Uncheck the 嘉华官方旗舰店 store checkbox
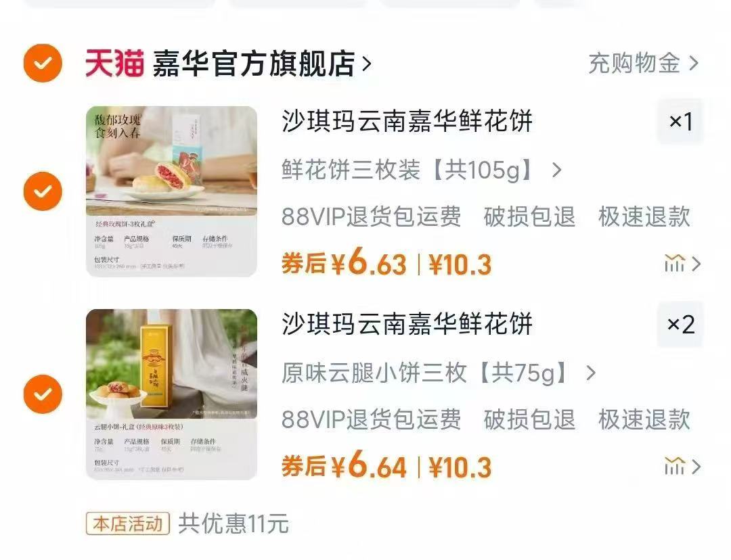Viewport: 731px width, 560px height. click(x=43, y=63)
